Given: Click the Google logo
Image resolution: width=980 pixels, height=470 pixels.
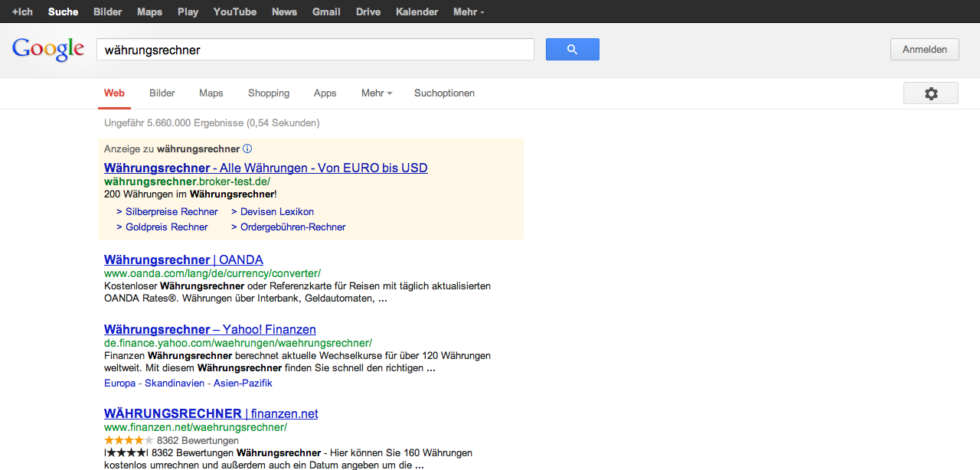Looking at the screenshot, I should pos(48,50).
